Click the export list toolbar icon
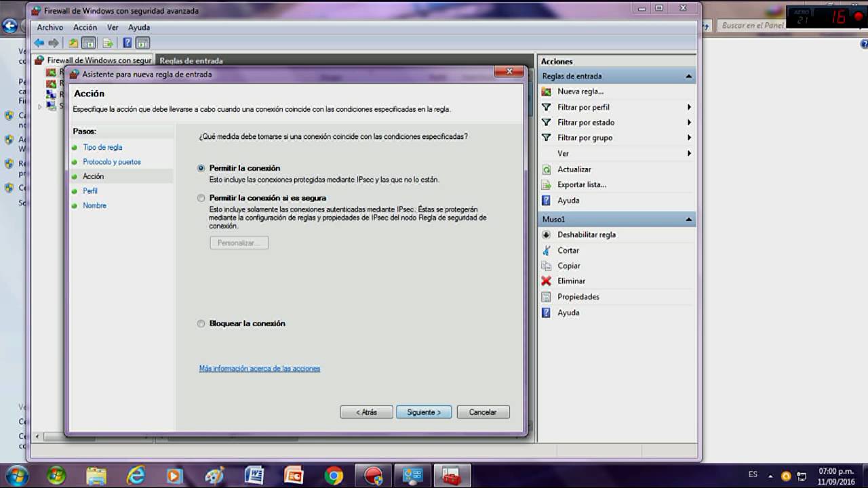868x488 pixels. pyautogui.click(x=107, y=43)
